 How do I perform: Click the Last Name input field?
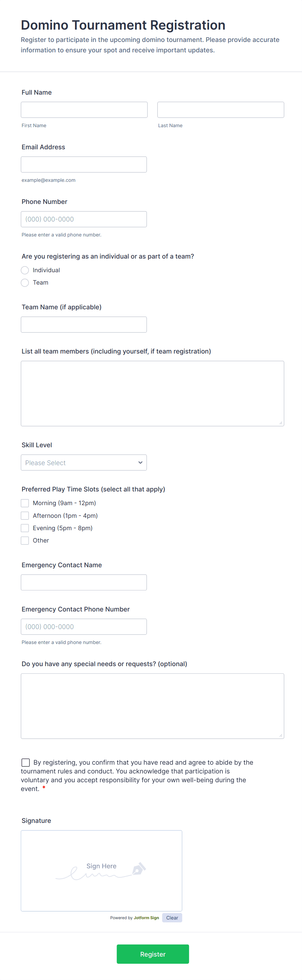pyautogui.click(x=220, y=110)
